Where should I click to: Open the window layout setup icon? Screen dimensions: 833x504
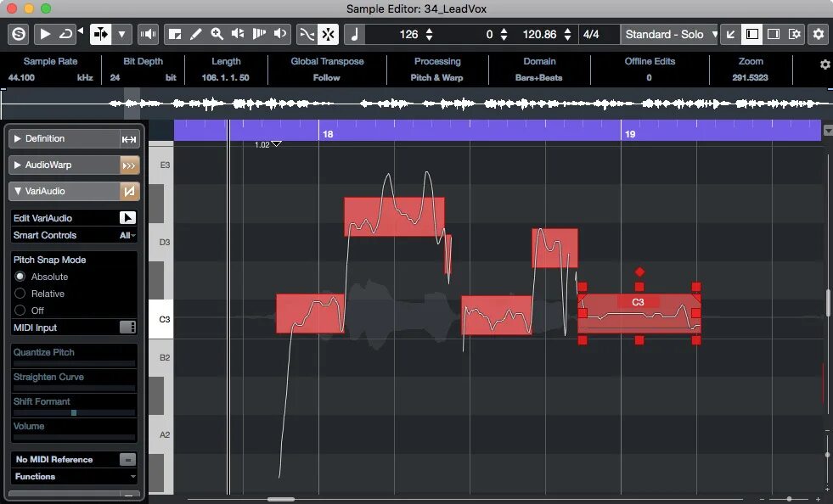pyautogui.click(x=795, y=35)
